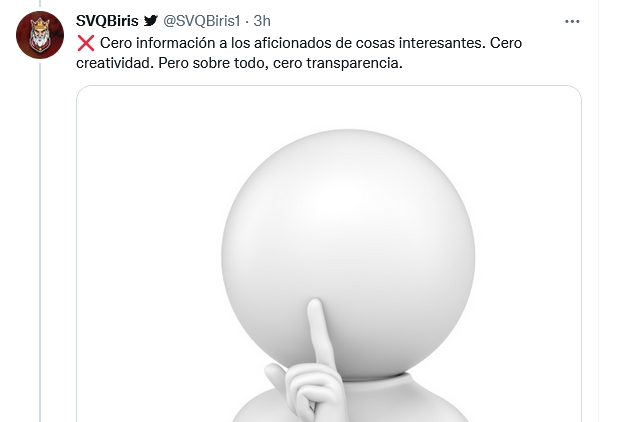
Task: Click the red cross emoji in the tweet
Action: (86, 43)
